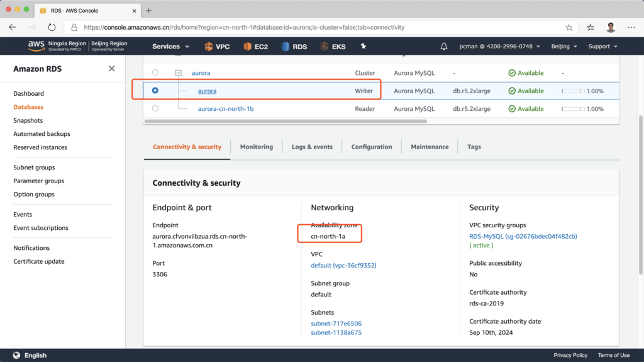Viewport: 644px width, 362px height.
Task: Reload the page using browser refresh icon
Action: click(x=52, y=28)
